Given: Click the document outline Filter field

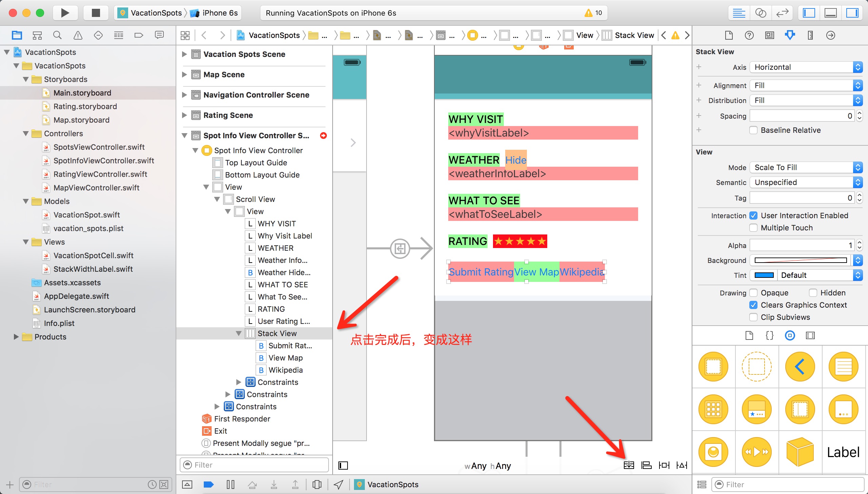Looking at the screenshot, I should pyautogui.click(x=255, y=465).
